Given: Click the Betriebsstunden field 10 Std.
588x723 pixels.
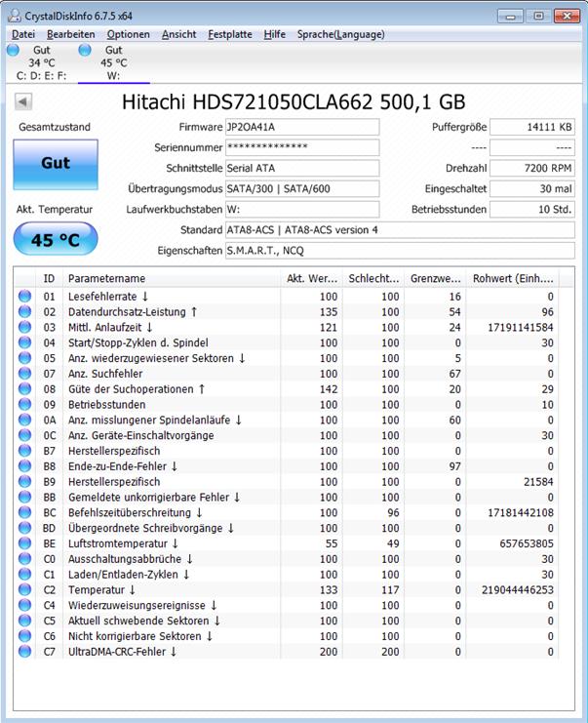Looking at the screenshot, I should 532,210.
